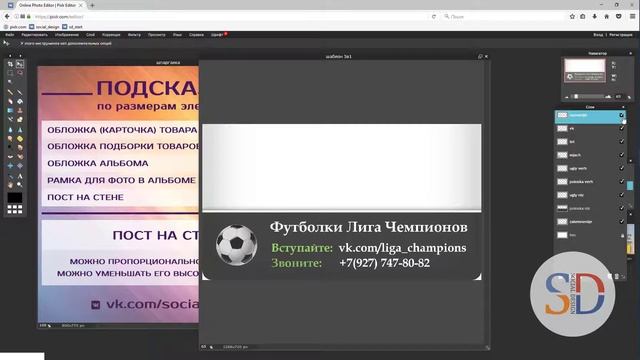Reload the page in browser
640x360 pixels.
433,17
